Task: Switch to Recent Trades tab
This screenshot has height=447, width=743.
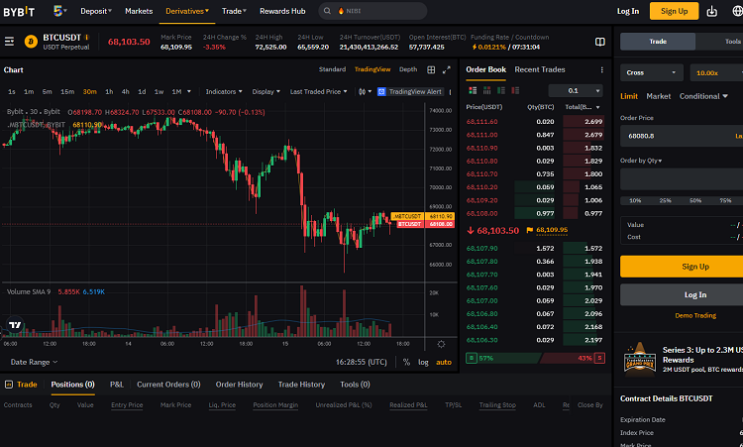Action: pyautogui.click(x=540, y=70)
